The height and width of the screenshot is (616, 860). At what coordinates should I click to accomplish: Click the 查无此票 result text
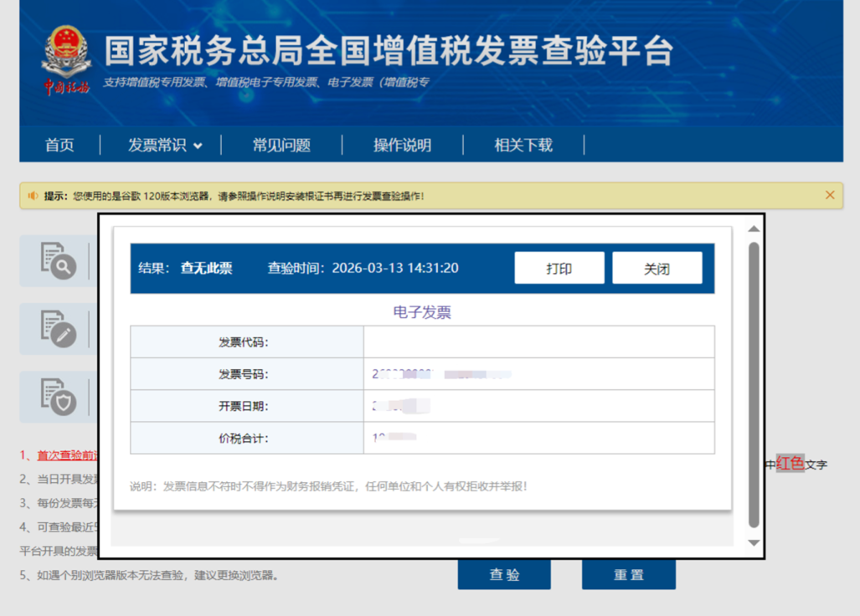pyautogui.click(x=206, y=268)
